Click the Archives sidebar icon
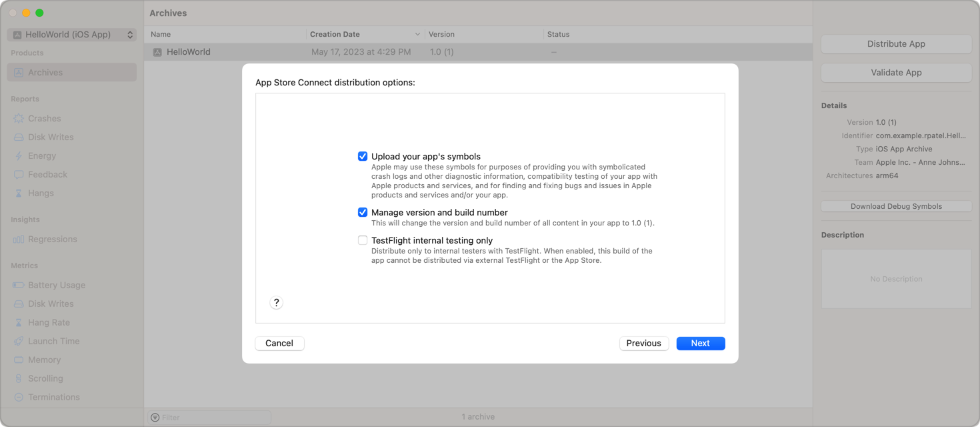Viewport: 980px width, 427px height. pyautogui.click(x=19, y=73)
